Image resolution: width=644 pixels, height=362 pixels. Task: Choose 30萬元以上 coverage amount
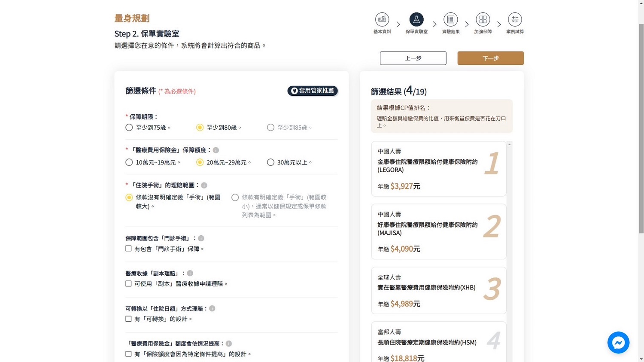[270, 162]
